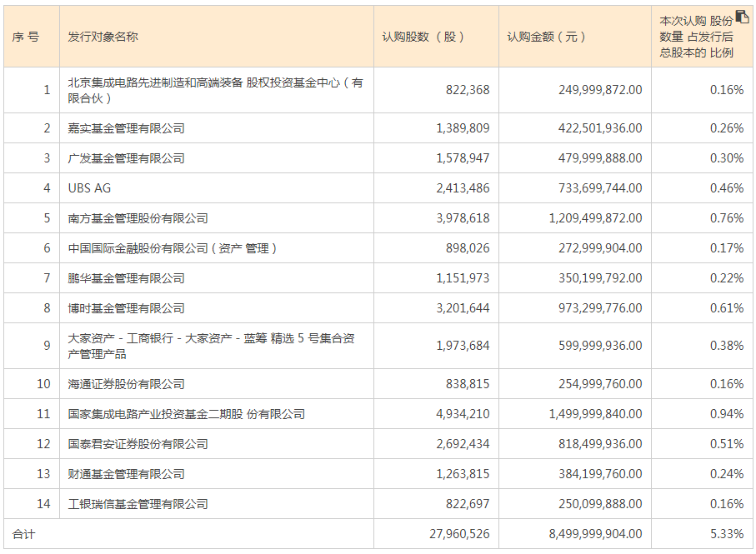
Task: Click share count 2,413,486
Action: pyautogui.click(x=463, y=188)
